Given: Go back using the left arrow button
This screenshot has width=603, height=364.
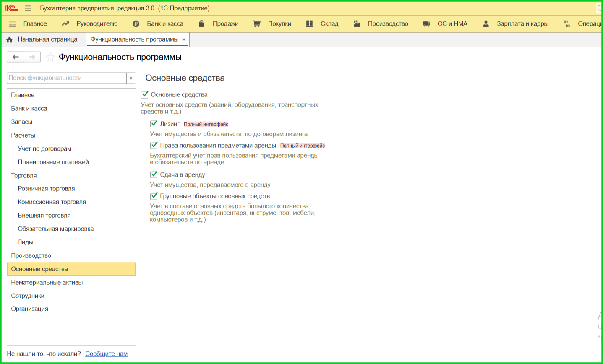Looking at the screenshot, I should pyautogui.click(x=16, y=57).
